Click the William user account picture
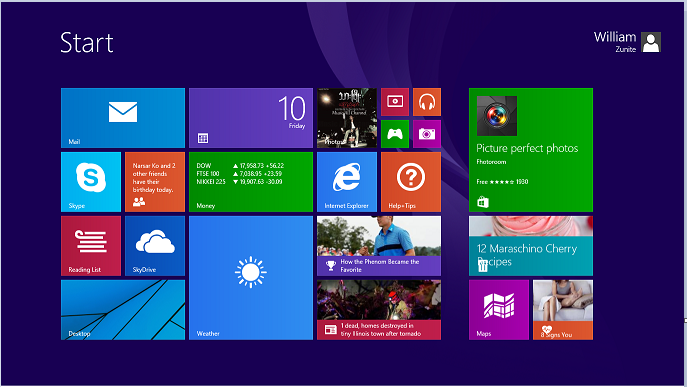The image size is (687, 387). coord(651,43)
